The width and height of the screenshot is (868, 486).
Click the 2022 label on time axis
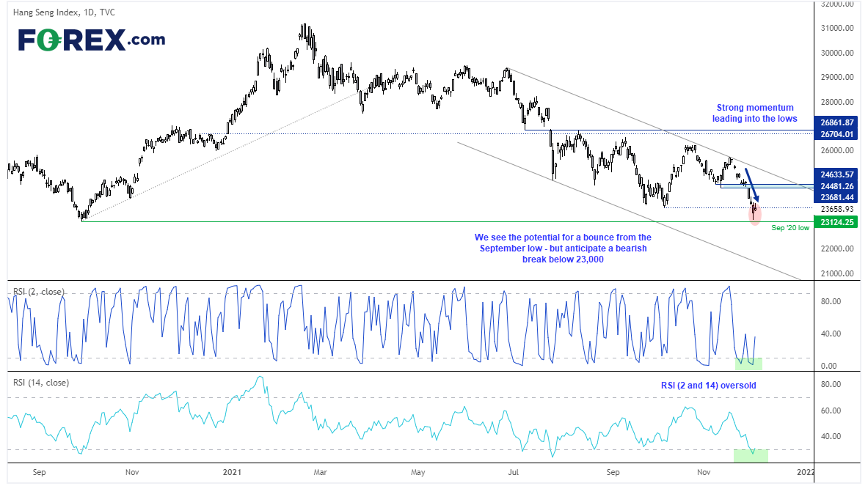pos(805,473)
